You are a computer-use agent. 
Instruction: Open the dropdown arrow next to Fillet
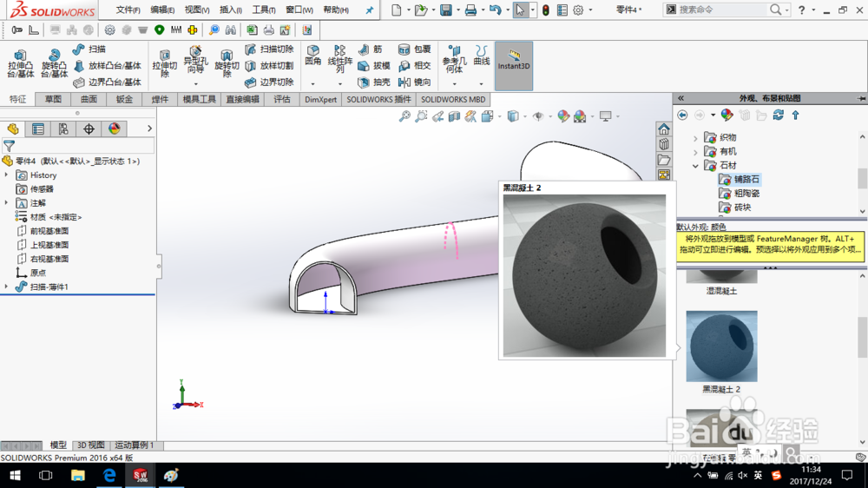312,83
